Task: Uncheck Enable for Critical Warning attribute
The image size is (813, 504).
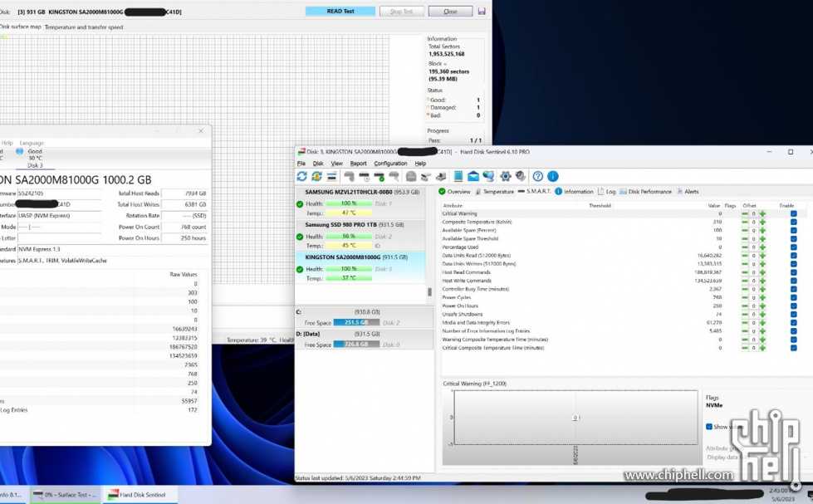Action: (x=793, y=213)
